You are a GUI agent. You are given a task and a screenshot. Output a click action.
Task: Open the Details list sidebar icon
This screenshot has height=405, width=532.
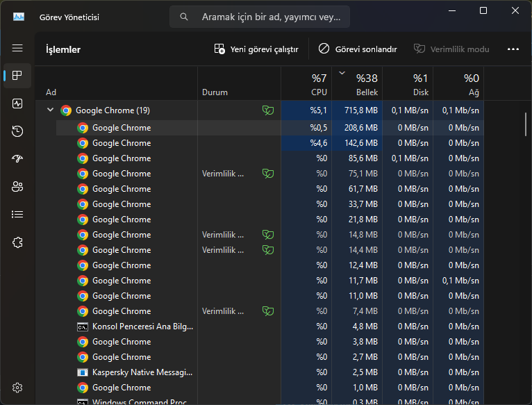coord(17,215)
